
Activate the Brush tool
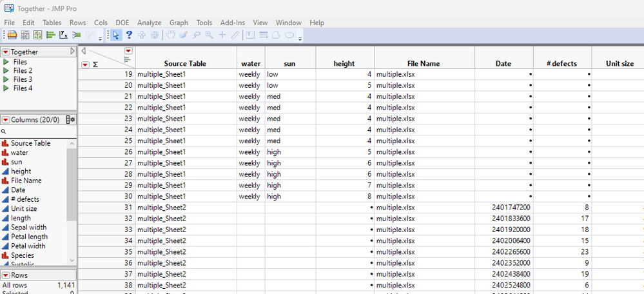pos(184,35)
